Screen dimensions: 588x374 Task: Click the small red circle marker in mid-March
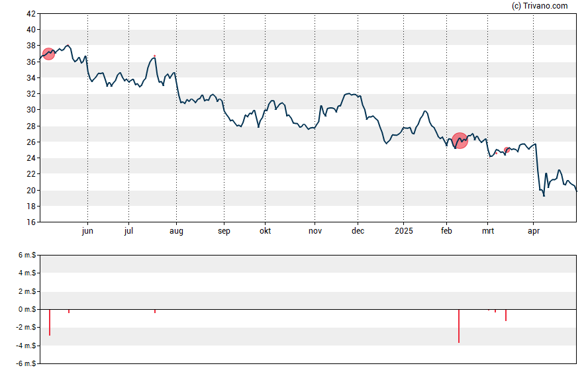click(507, 150)
